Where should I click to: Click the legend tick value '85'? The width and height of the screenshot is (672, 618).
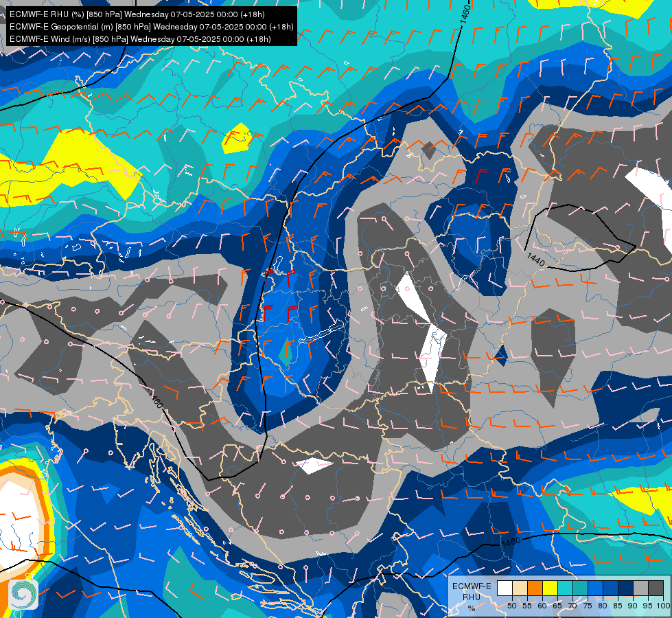(618, 606)
